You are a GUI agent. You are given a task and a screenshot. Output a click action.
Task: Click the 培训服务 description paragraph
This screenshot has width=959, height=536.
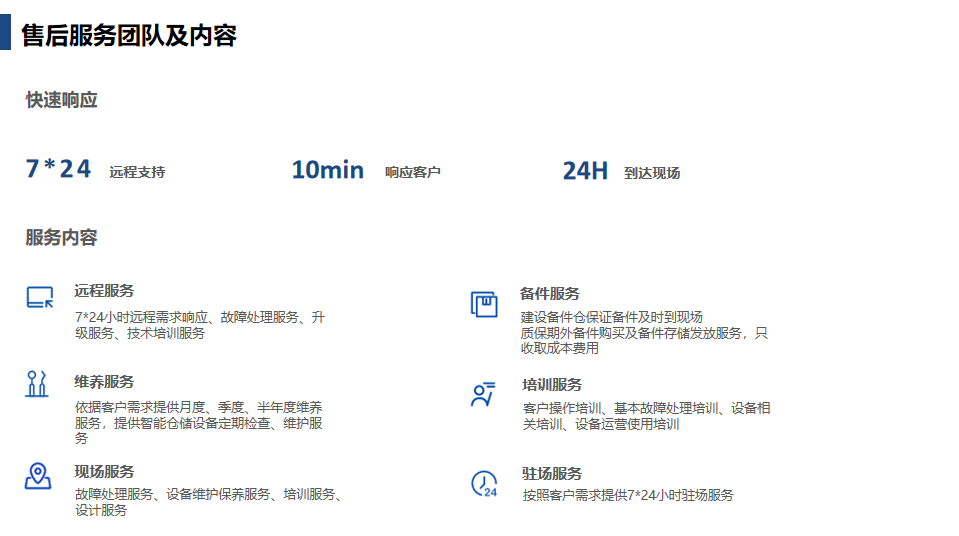click(646, 416)
